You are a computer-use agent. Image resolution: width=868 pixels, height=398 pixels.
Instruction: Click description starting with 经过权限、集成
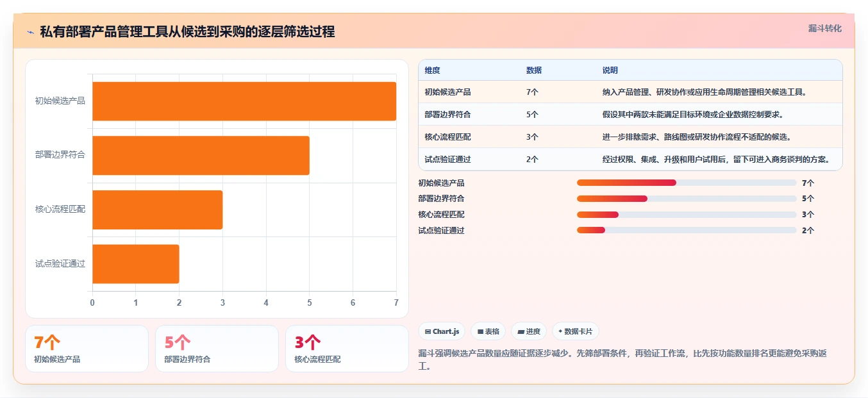(x=716, y=160)
